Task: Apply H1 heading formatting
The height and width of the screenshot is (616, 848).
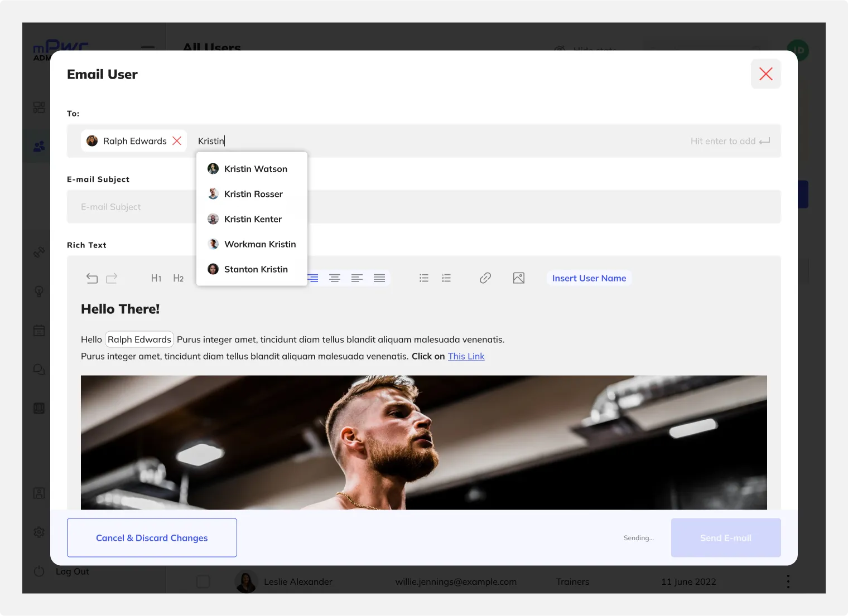Action: [156, 278]
